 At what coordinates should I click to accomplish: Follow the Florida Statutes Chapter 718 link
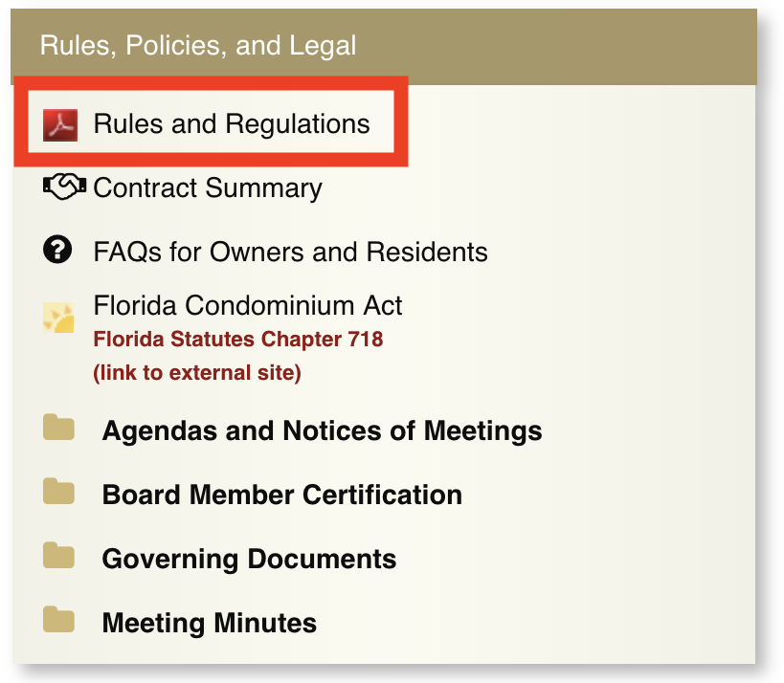point(238,340)
